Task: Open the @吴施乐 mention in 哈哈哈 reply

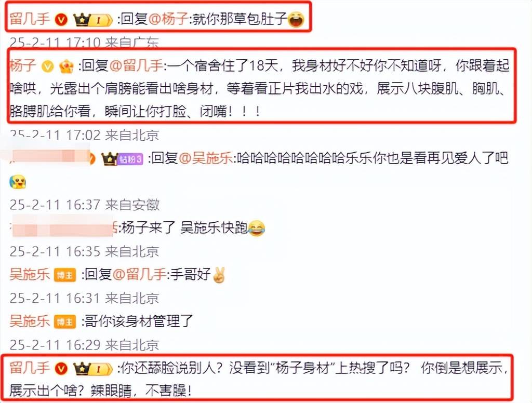Action: coord(206,158)
